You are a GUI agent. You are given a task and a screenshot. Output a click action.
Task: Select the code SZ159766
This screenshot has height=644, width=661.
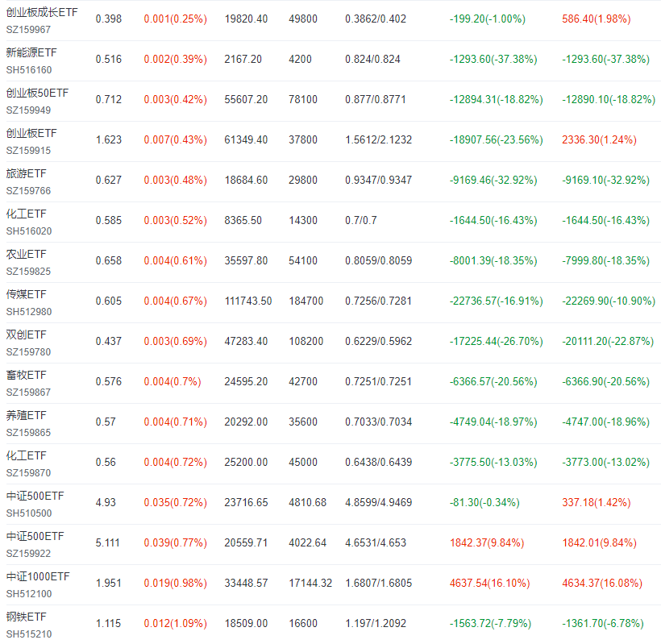(28, 191)
